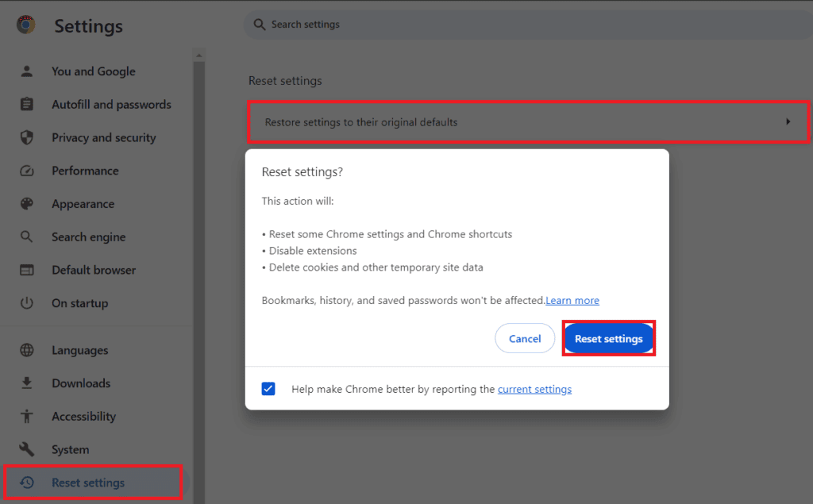This screenshot has height=504, width=813.
Task: Click the speedometer icon for Performance
Action: tap(26, 171)
